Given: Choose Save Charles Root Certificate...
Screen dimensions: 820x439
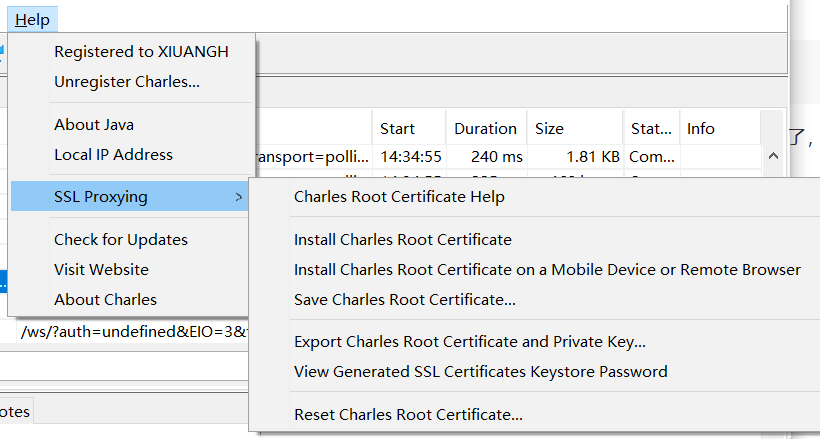Looking at the screenshot, I should 405,300.
